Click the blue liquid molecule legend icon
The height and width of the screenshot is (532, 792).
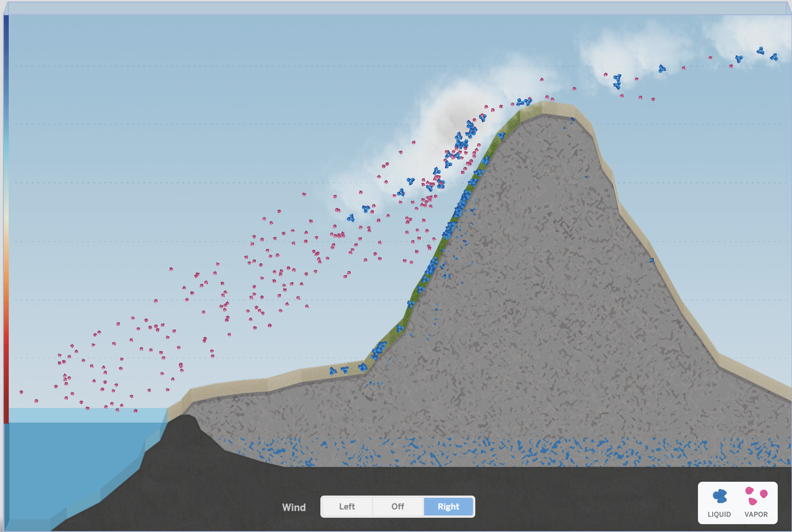pos(719,496)
